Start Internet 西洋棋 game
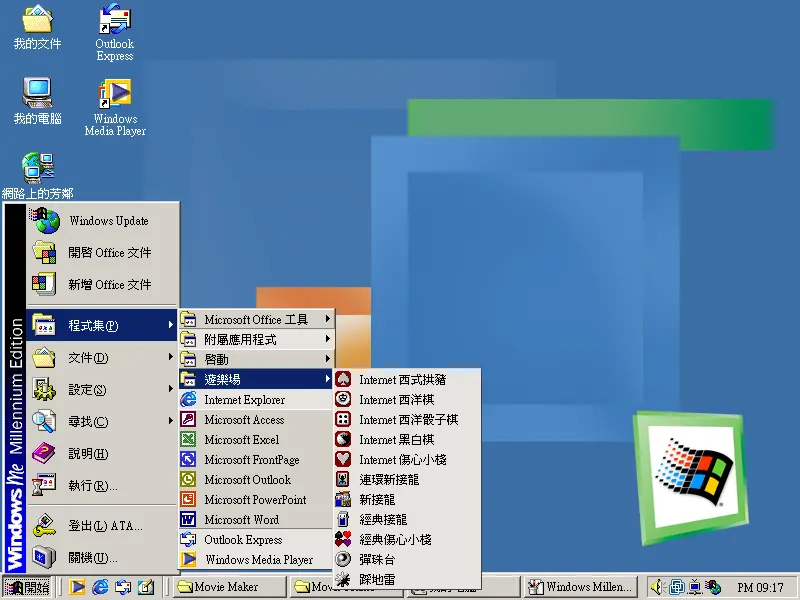Image resolution: width=800 pixels, height=600 pixels. point(407,399)
